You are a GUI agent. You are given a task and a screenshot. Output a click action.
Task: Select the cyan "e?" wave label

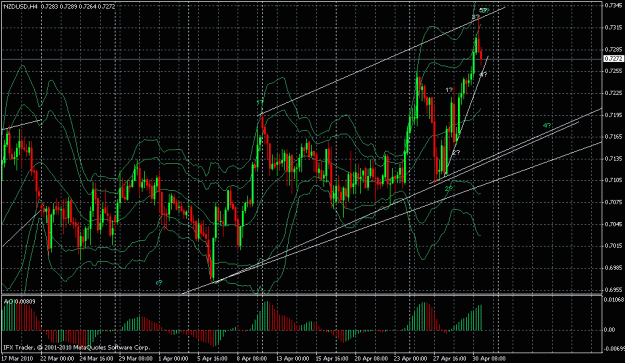159,283
